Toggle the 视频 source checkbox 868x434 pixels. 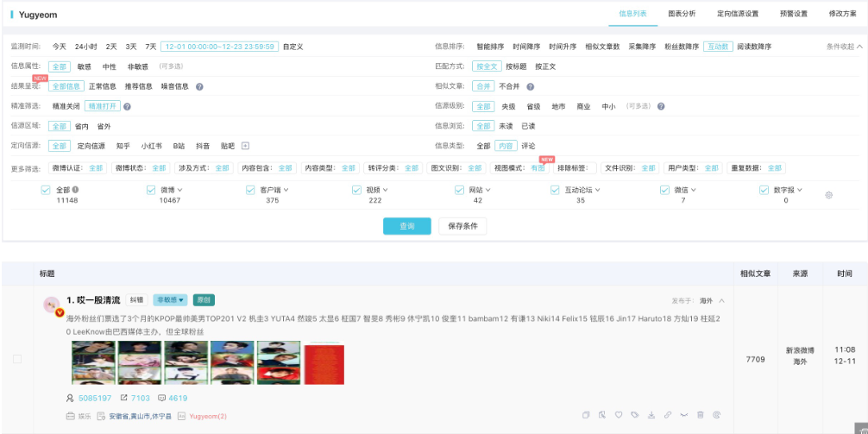tap(357, 190)
